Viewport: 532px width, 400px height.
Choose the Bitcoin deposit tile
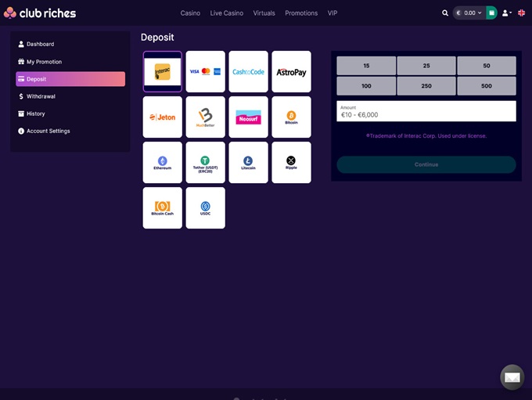pos(291,117)
